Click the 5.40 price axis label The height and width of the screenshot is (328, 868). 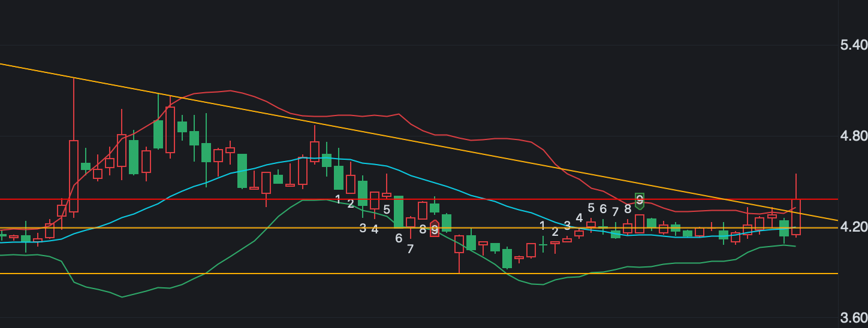pyautogui.click(x=854, y=45)
